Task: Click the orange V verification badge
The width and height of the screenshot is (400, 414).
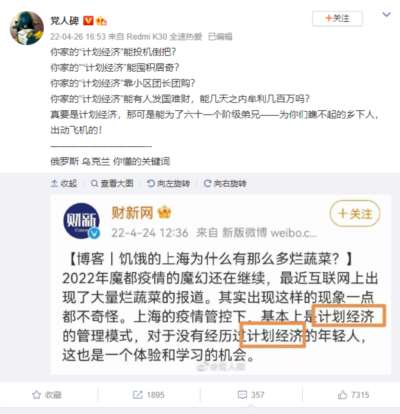Action: (x=88, y=21)
